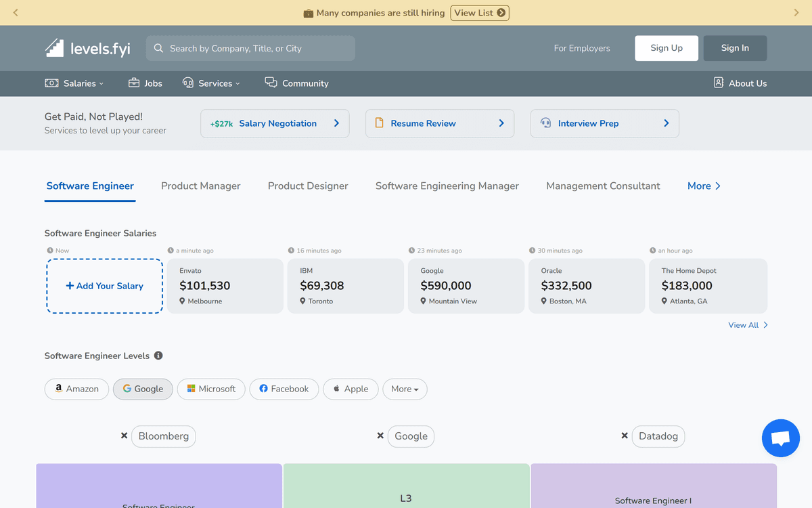Open the More companies dropdown
812x508 pixels.
(405, 389)
